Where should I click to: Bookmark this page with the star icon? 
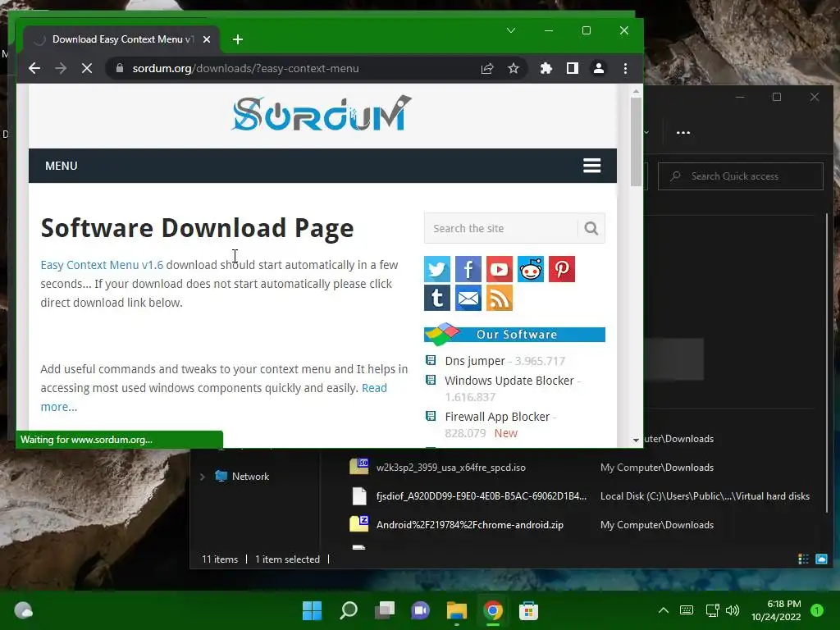pos(514,69)
